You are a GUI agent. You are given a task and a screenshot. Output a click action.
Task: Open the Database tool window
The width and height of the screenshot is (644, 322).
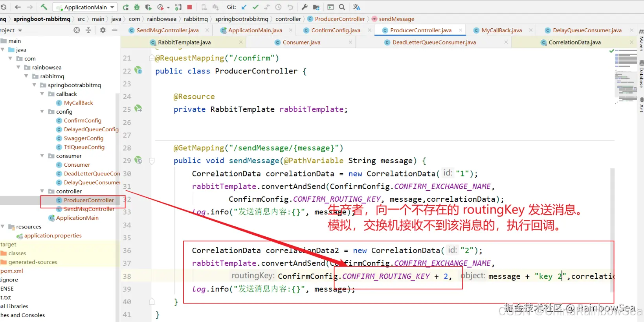pyautogui.click(x=641, y=74)
